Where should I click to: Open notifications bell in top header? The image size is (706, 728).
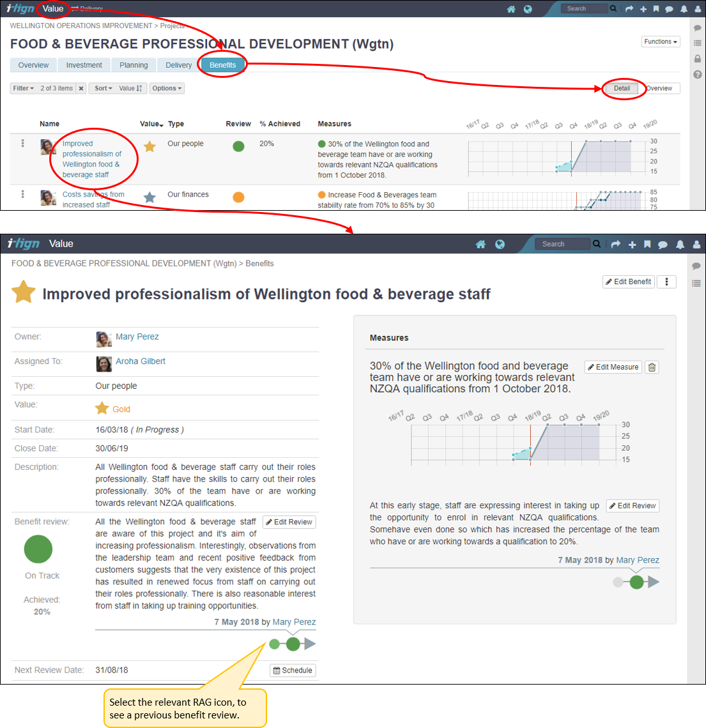pos(684,9)
